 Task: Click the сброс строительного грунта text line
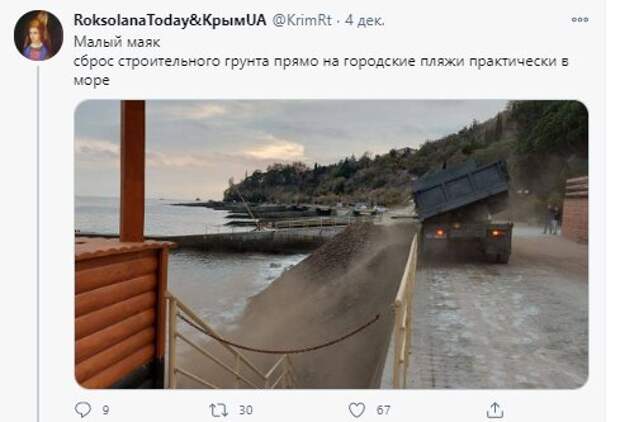tap(321, 62)
